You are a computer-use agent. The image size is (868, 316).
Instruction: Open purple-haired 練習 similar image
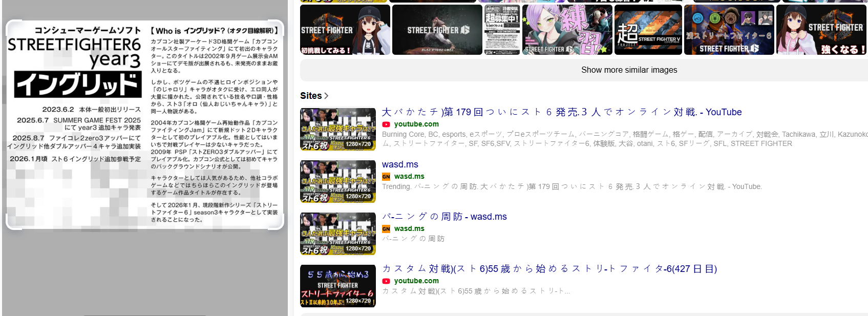click(567, 30)
